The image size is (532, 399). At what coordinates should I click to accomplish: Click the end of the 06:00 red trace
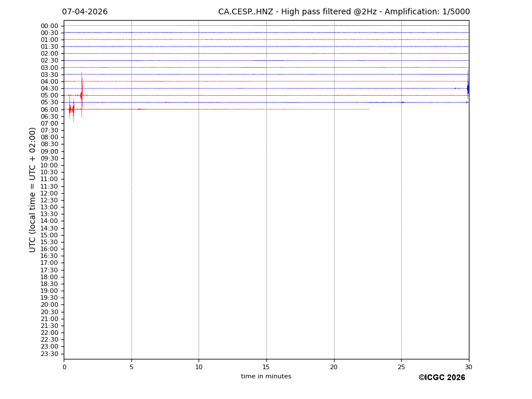(369, 109)
